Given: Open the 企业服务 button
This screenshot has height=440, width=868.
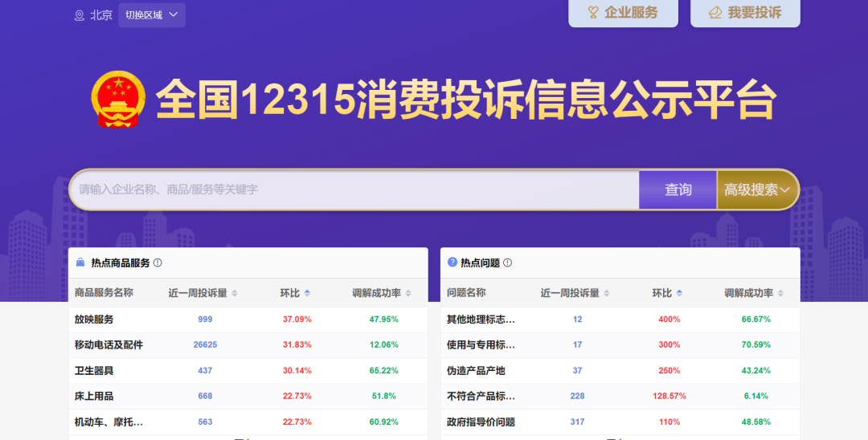Looking at the screenshot, I should point(624,13).
